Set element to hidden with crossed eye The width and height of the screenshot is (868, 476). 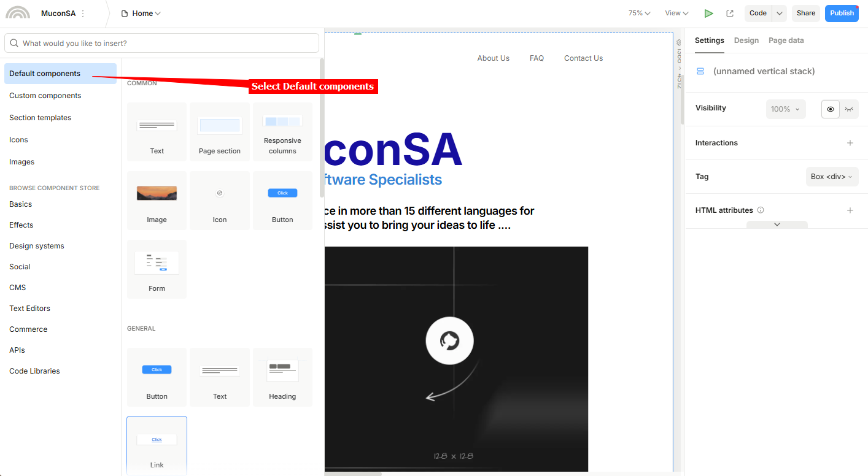click(x=849, y=109)
